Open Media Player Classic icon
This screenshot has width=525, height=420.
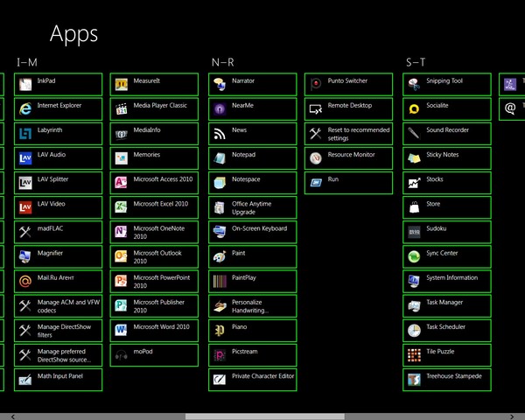pos(122,109)
